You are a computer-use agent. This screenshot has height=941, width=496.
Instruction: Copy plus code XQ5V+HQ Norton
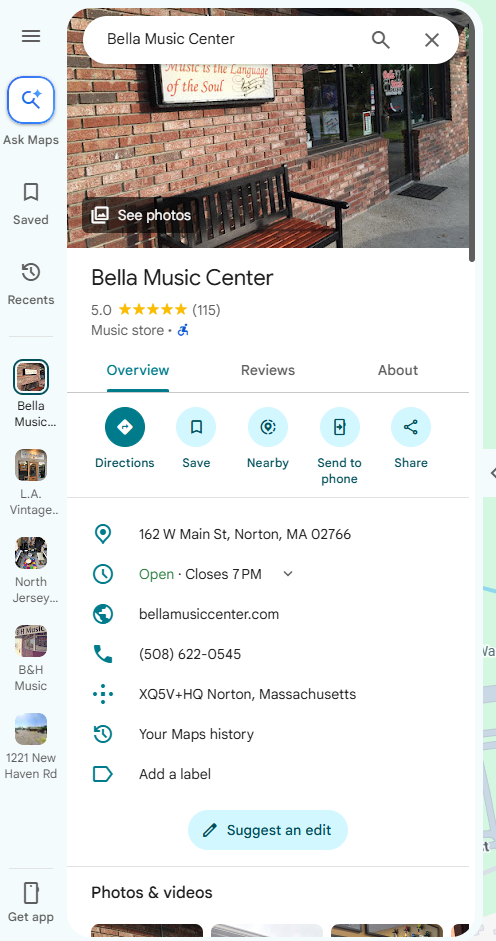point(247,694)
